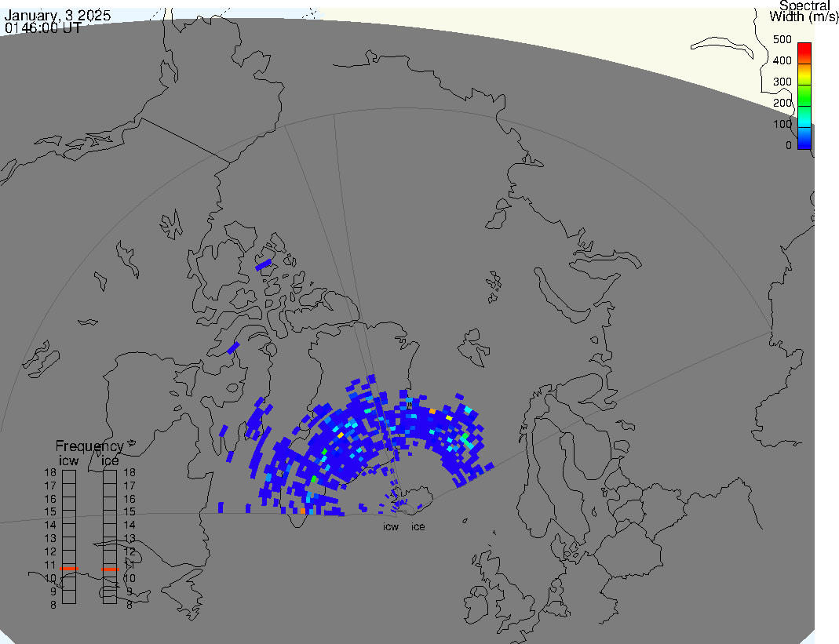Viewport: 839px width, 644px height.
Task: Click the "300" color bar value
Action: tap(782, 82)
